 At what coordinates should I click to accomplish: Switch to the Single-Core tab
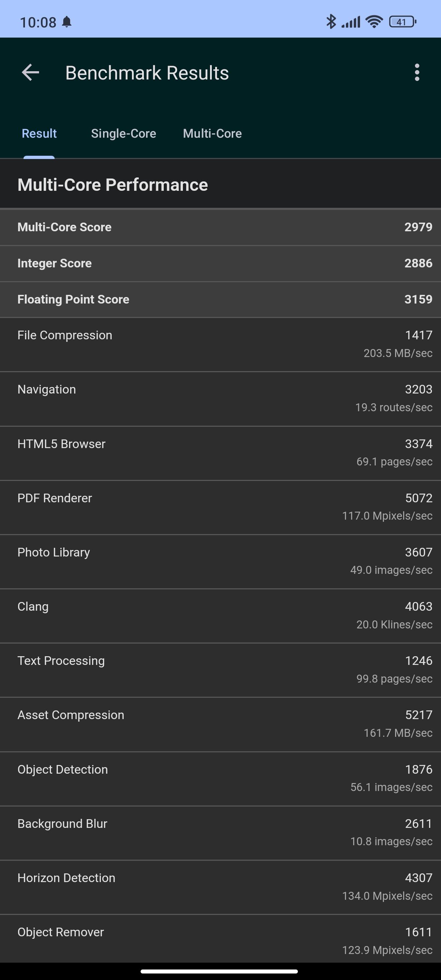tap(124, 134)
